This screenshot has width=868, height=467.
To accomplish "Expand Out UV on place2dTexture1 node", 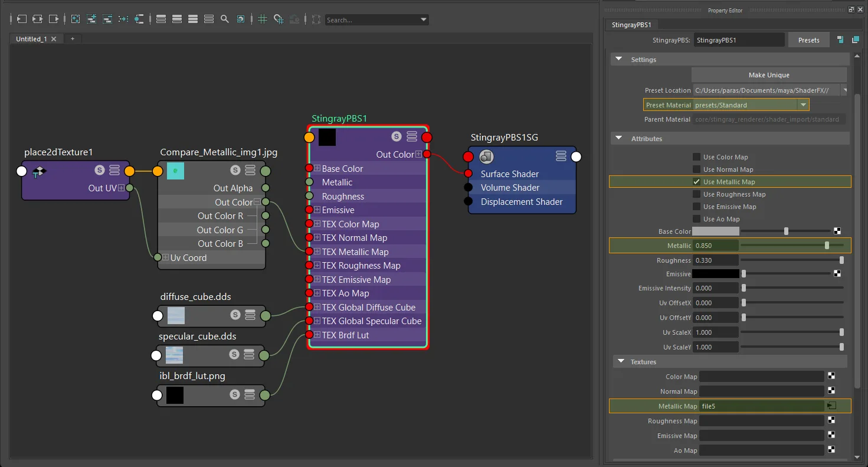I will pyautogui.click(x=121, y=188).
